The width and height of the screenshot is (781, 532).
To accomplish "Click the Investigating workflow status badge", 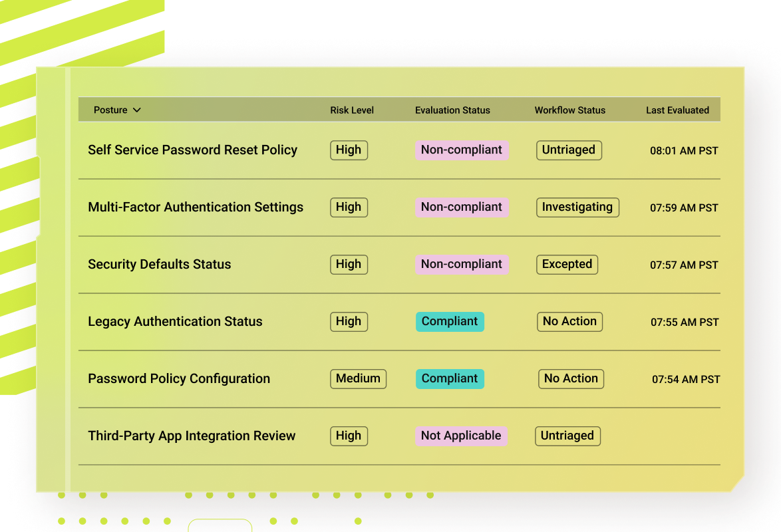I will pos(577,207).
